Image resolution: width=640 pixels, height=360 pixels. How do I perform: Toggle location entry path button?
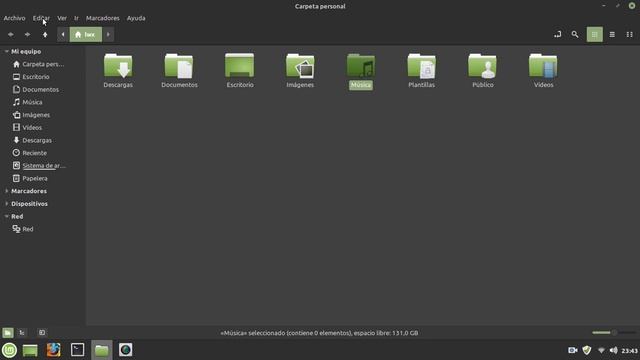coord(558,35)
